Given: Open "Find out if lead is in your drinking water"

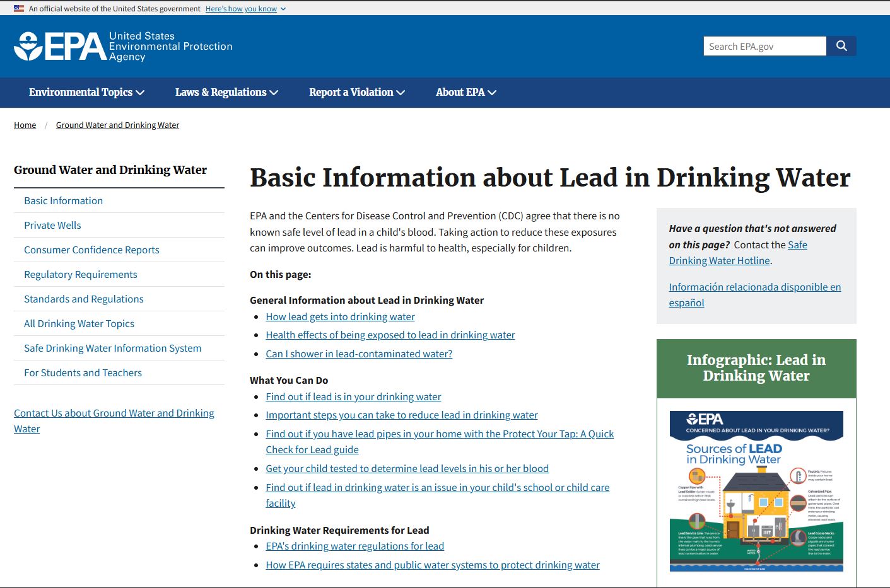Looking at the screenshot, I should (x=353, y=396).
